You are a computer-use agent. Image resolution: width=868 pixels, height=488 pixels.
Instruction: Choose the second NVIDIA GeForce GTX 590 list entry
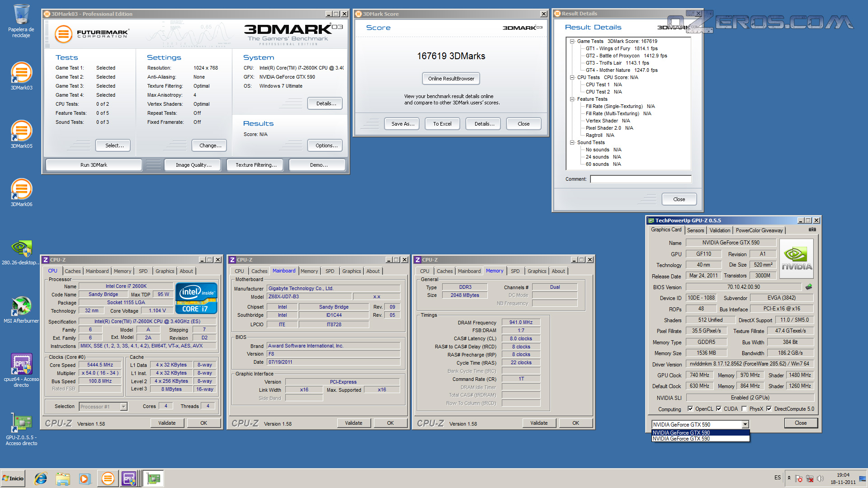click(700, 439)
